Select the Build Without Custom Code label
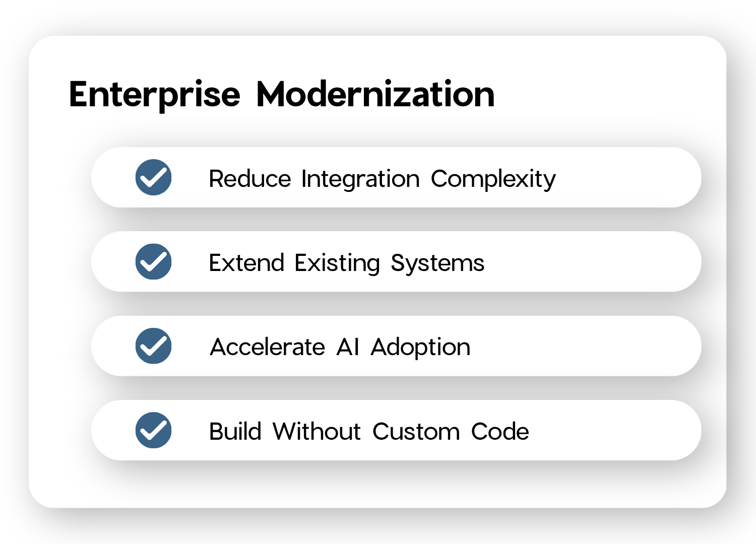Image resolution: width=756 pixels, height=544 pixels. tap(369, 432)
